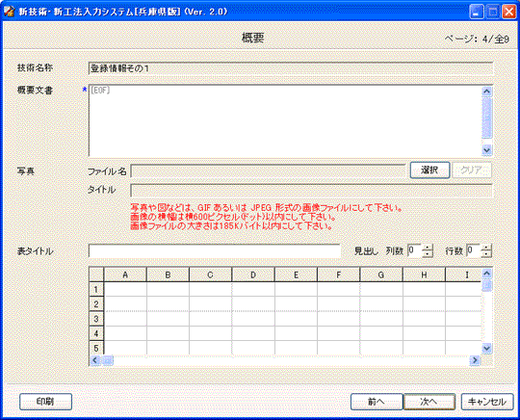
Task: Click the 概要文書 scrollbar up arrow
Action: point(487,92)
